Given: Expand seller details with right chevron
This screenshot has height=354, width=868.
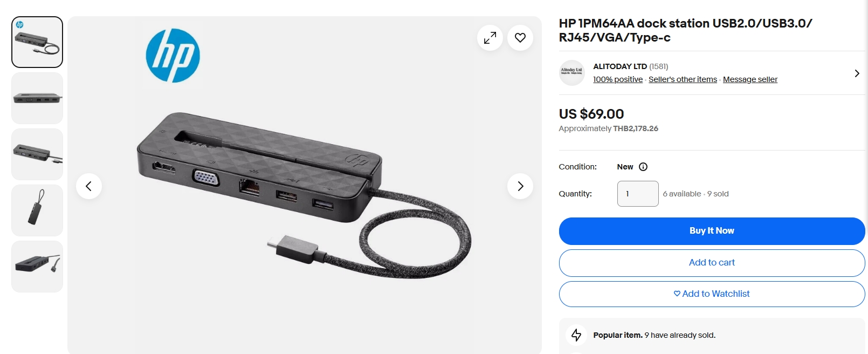Looking at the screenshot, I should tap(857, 73).
